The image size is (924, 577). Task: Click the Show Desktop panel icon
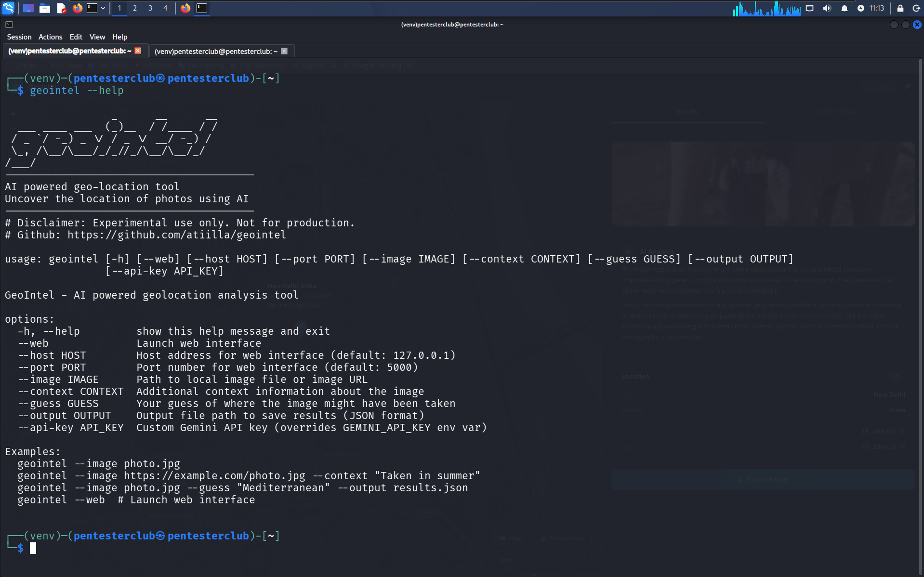pos(28,8)
